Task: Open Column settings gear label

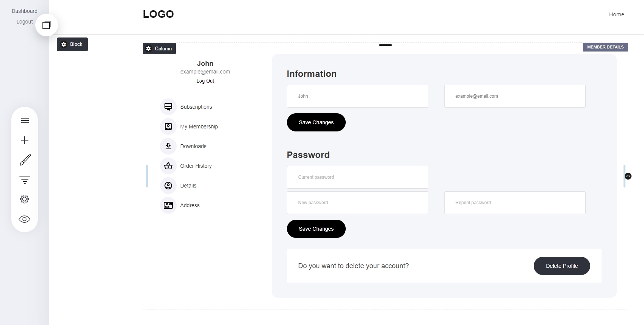Action: pos(159,48)
